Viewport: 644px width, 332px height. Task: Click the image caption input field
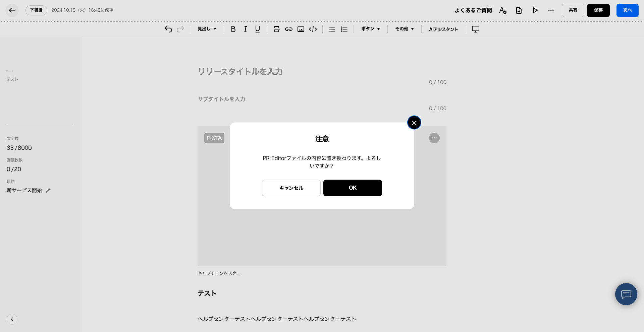pos(322,273)
